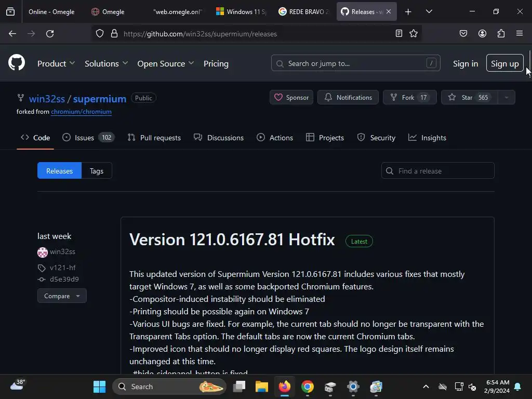Fork the repository with Fork button
532x399 pixels.
410,97
